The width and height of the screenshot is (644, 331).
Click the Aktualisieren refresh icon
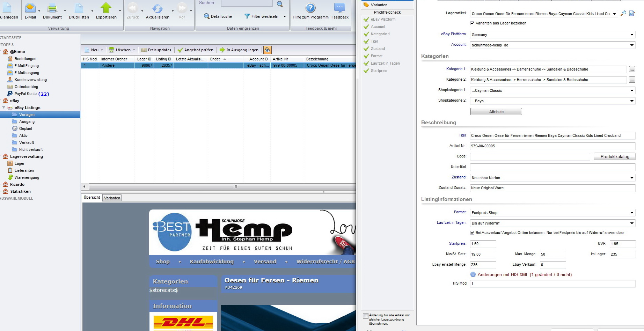pos(158,8)
